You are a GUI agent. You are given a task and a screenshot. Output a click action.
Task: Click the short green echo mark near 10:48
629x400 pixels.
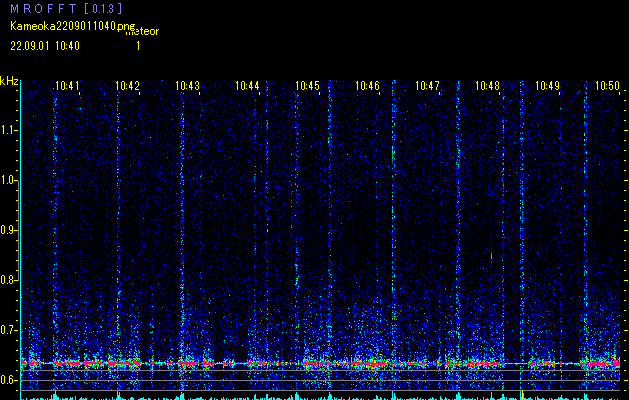[x=491, y=257]
